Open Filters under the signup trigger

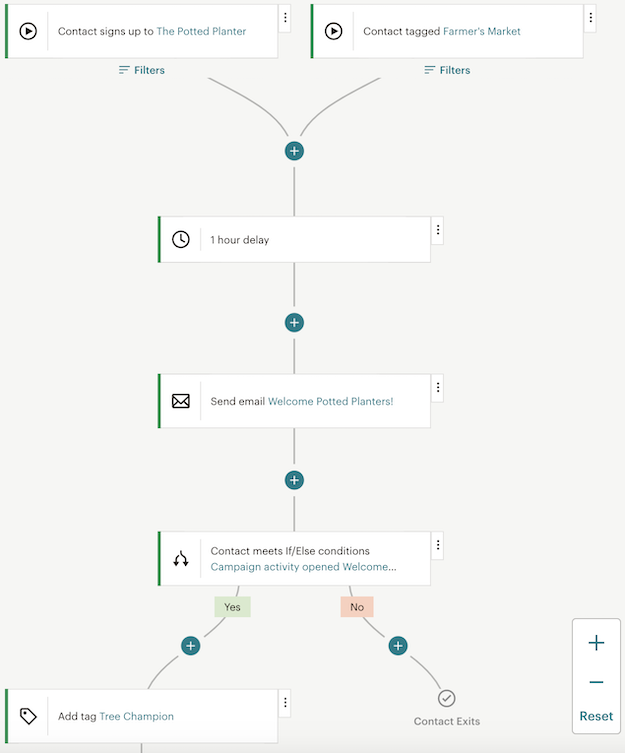141,70
